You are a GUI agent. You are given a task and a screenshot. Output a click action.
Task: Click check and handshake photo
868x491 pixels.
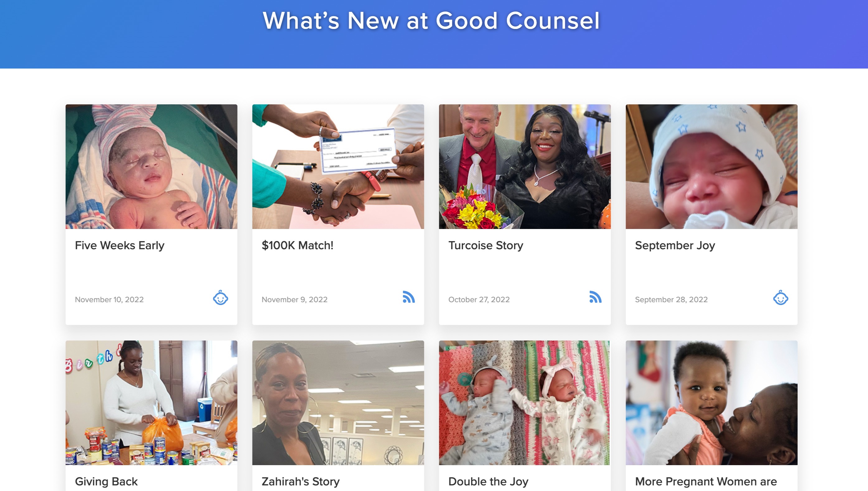point(338,167)
